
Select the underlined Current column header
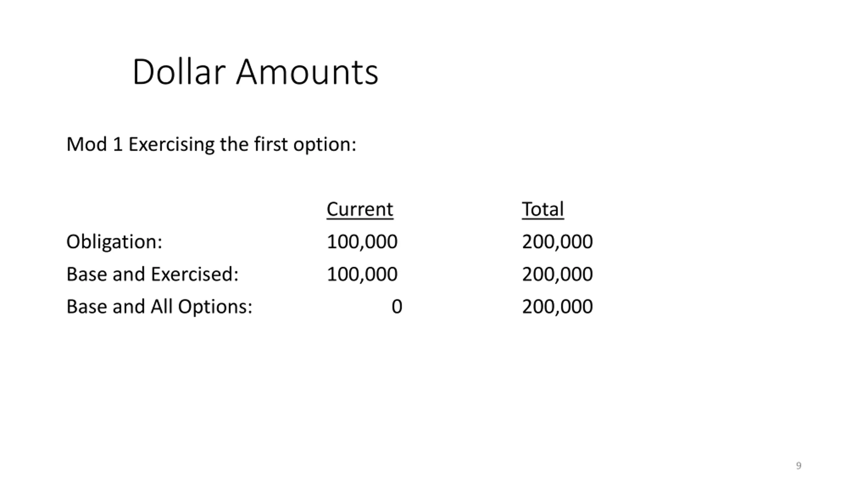[x=360, y=209]
